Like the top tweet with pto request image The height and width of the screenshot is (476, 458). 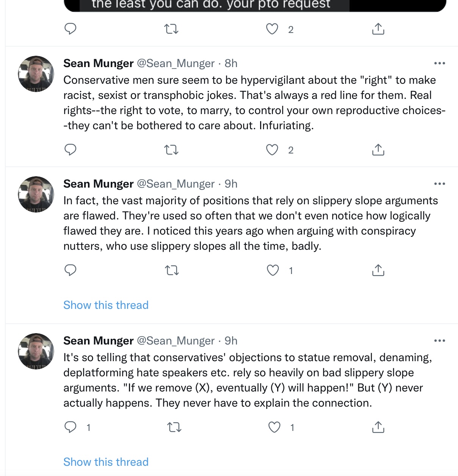(272, 29)
